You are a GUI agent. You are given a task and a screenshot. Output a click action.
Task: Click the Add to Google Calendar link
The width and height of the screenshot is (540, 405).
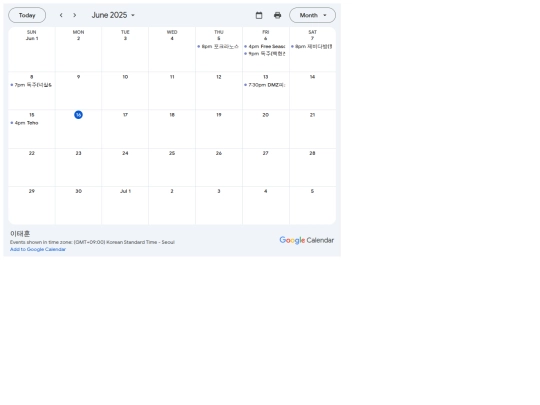pyautogui.click(x=38, y=249)
